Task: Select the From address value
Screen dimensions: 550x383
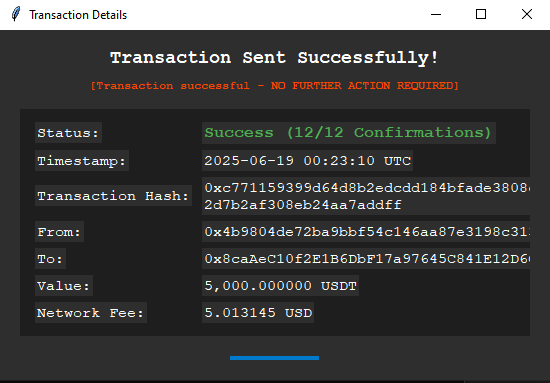Action: [366, 231]
